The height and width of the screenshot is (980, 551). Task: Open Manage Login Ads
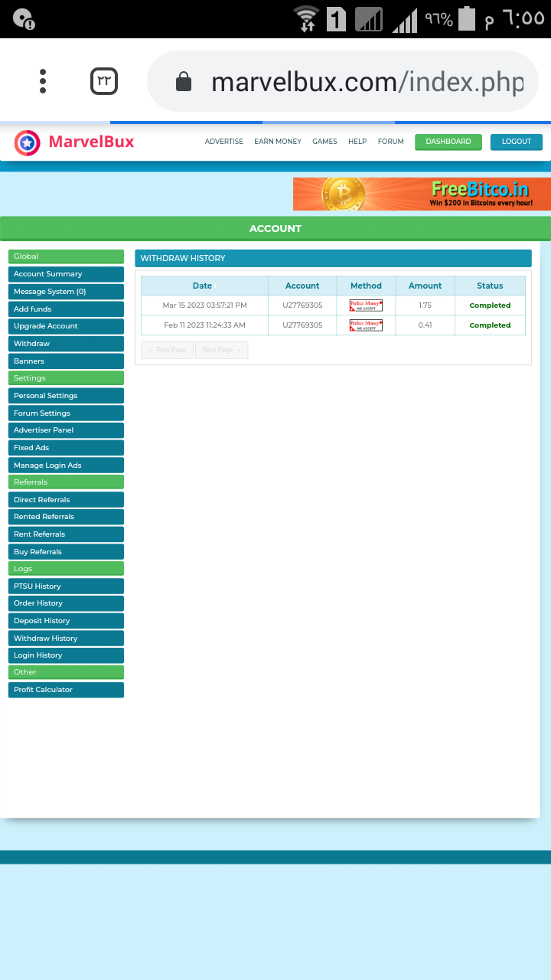[66, 465]
